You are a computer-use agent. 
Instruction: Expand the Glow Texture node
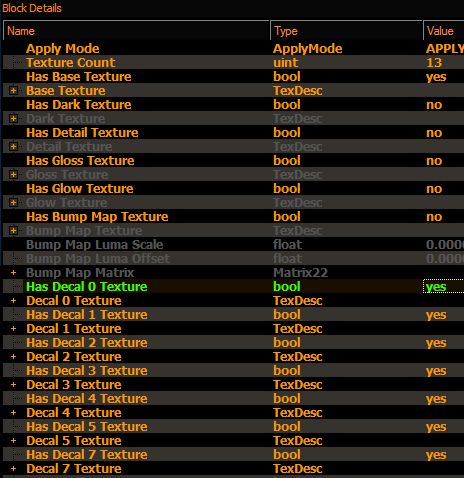(x=13, y=203)
